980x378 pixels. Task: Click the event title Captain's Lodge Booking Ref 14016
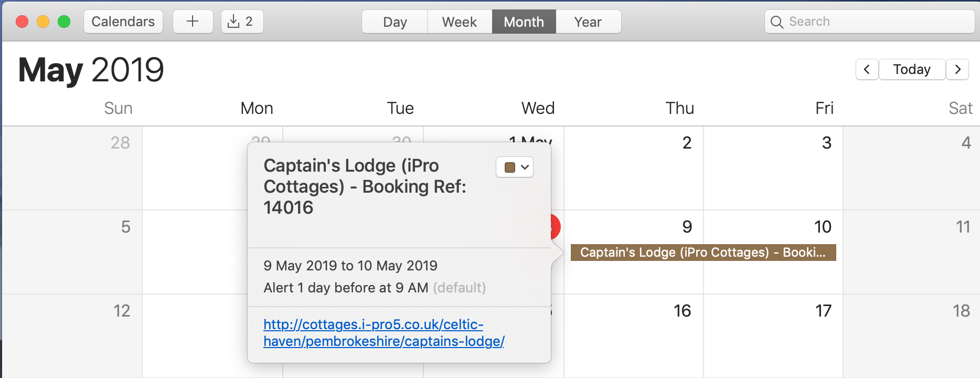pos(365,186)
